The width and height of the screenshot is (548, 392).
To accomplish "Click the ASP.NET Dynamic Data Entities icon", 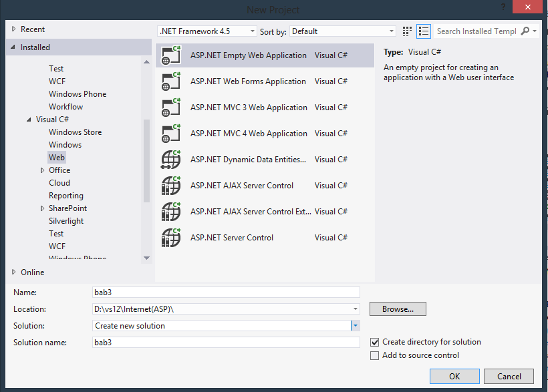I will pyautogui.click(x=171, y=160).
